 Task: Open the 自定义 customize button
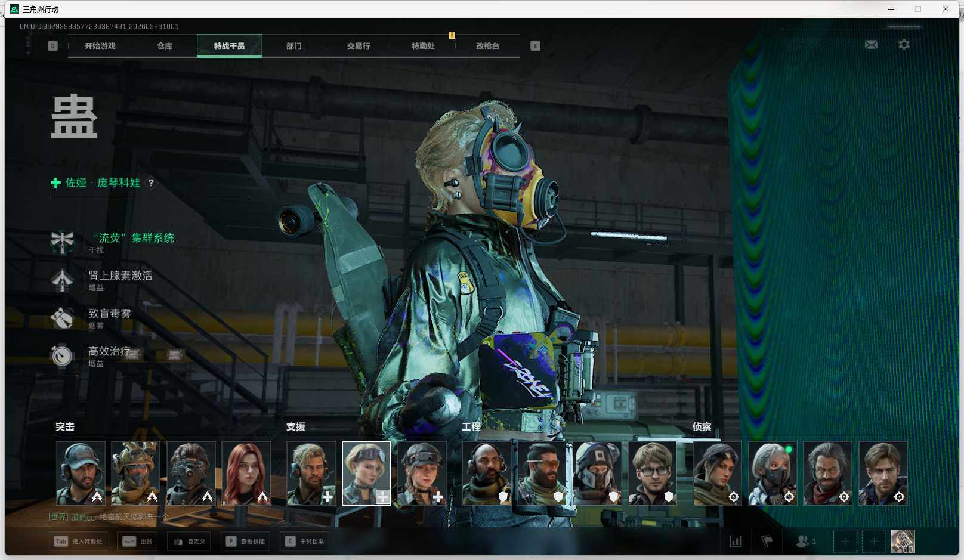189,542
